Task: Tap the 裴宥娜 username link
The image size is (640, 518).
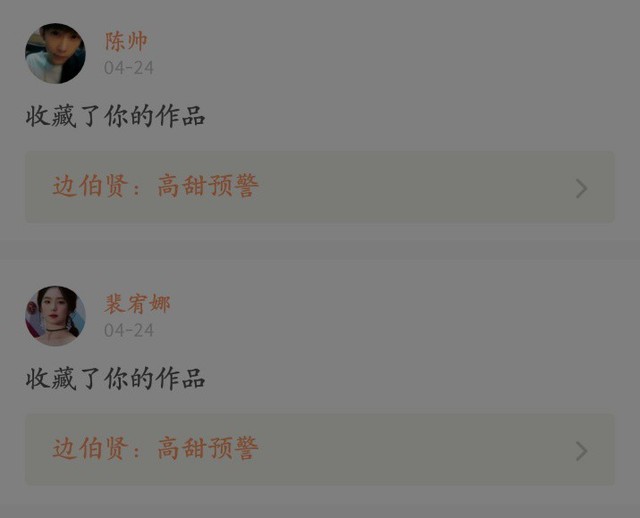Action: pyautogui.click(x=137, y=304)
